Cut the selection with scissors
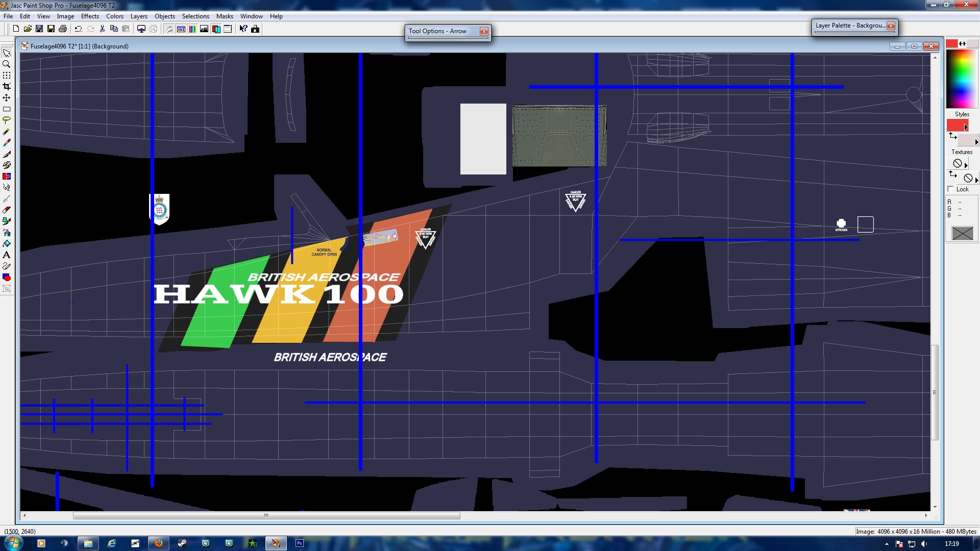The height and width of the screenshot is (551, 980). (103, 29)
